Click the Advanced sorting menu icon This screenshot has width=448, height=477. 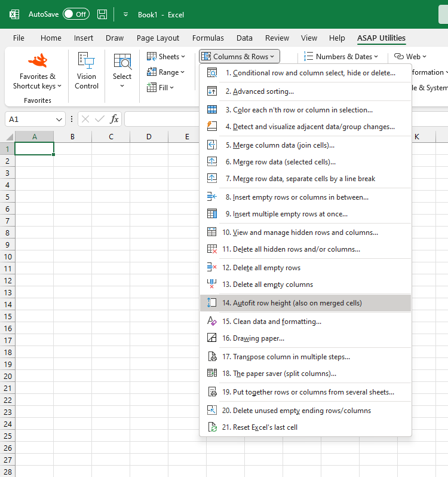pos(211,91)
